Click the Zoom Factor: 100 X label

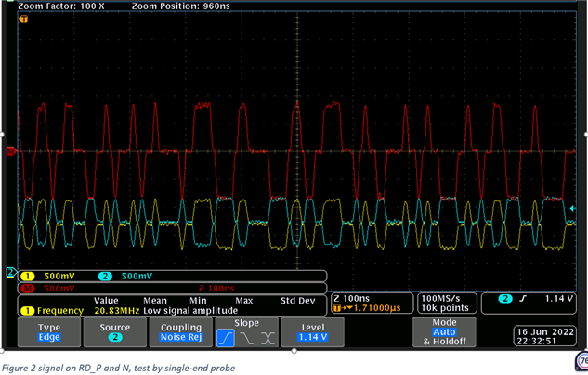coord(61,6)
